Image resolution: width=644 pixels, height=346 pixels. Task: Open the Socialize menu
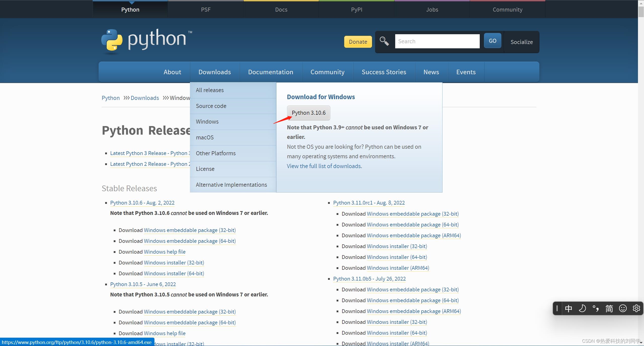pos(522,42)
